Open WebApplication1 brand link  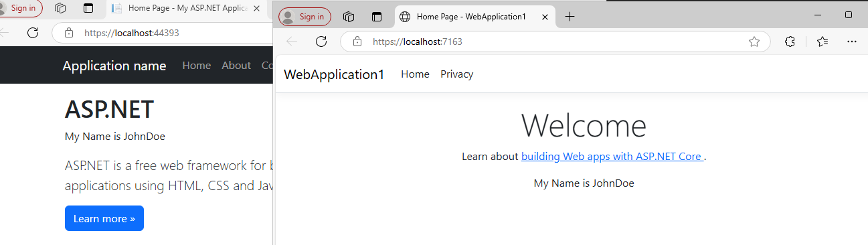[x=334, y=74]
